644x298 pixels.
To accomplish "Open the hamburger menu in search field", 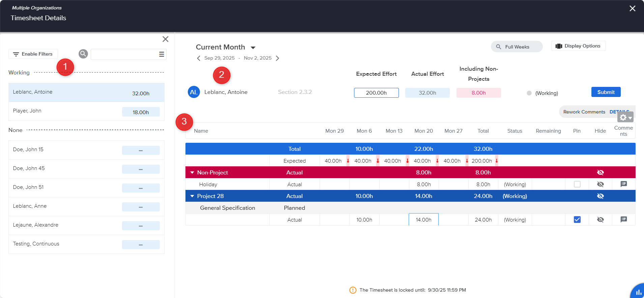I will (162, 54).
